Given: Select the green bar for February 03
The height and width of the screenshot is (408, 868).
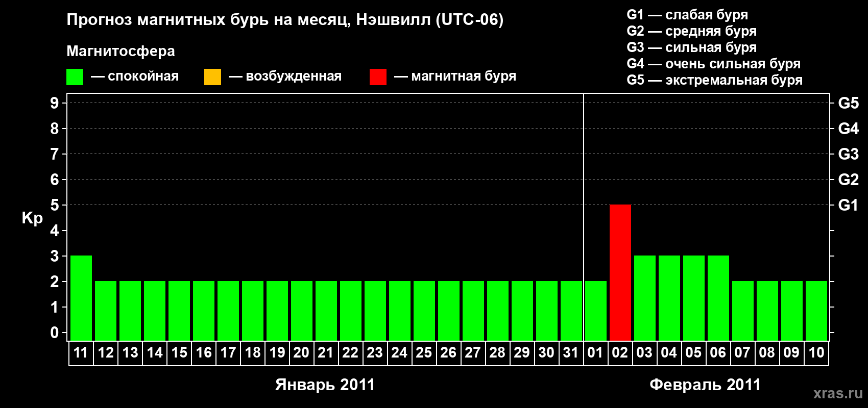Looking at the screenshot, I should click(x=645, y=298).
